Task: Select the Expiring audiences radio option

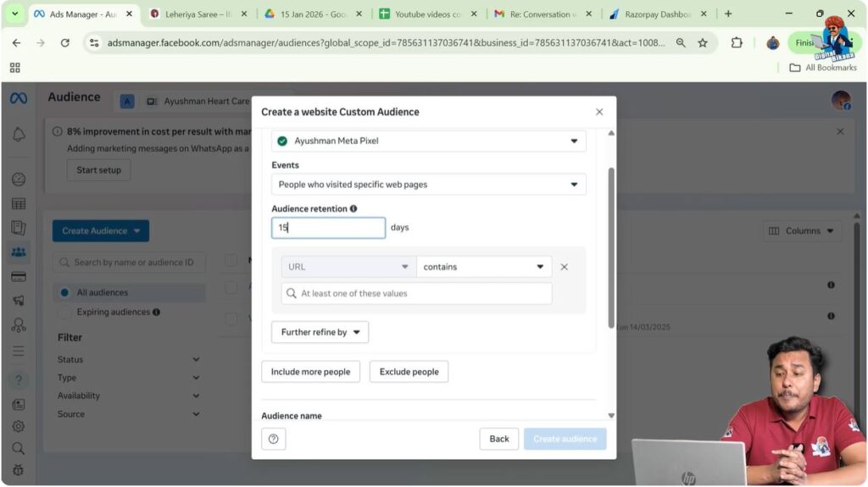Action: 64,313
